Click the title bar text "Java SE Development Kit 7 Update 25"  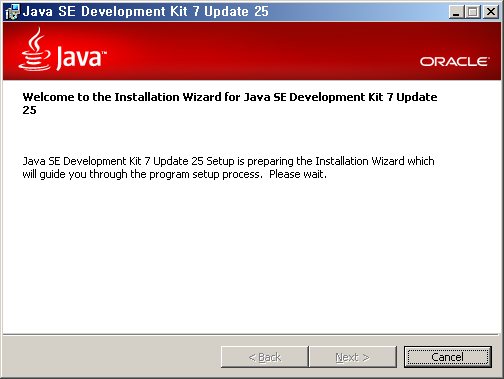[146, 12]
